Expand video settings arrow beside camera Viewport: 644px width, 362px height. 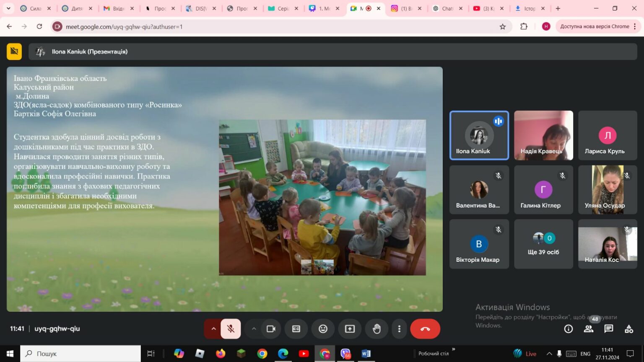coord(254,329)
